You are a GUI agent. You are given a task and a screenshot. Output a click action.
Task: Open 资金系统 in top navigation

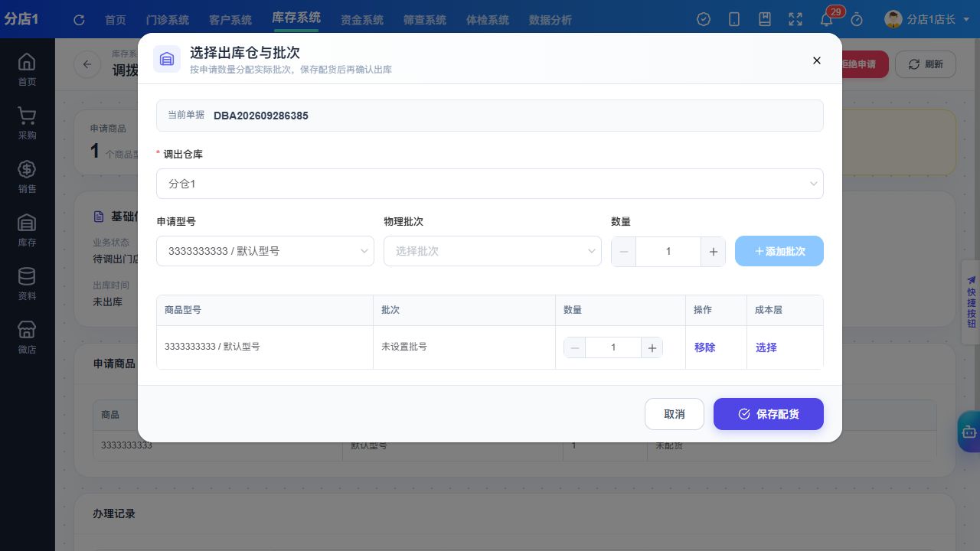pos(362,20)
